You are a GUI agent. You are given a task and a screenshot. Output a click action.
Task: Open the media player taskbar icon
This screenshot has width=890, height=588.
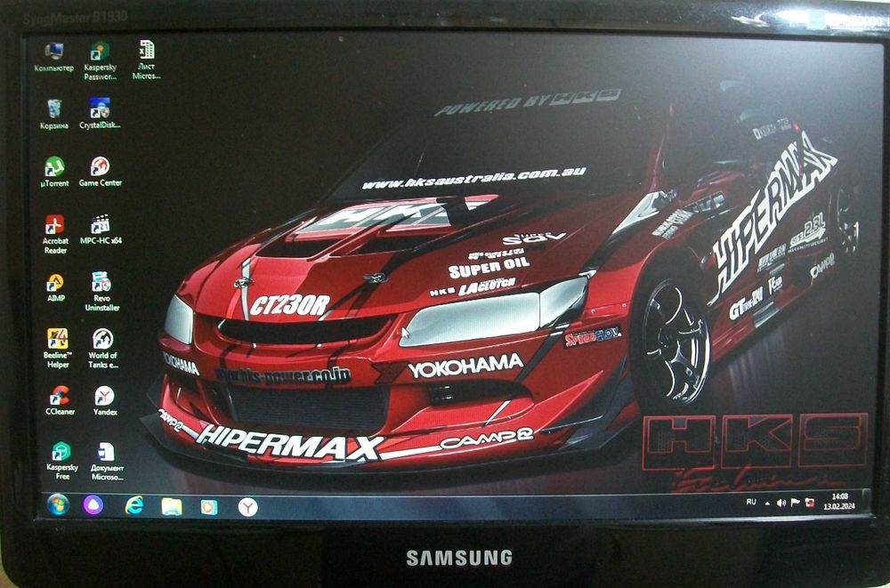click(x=209, y=506)
